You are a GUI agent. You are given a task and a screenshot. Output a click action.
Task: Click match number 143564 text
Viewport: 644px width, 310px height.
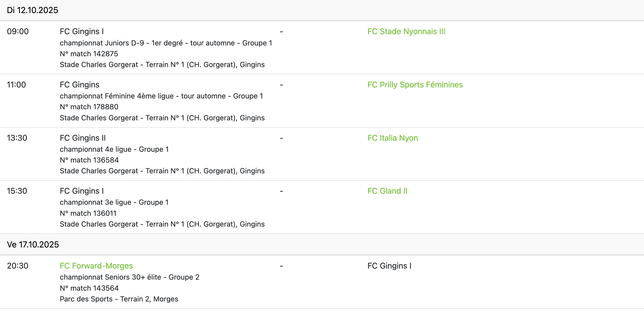(89, 288)
